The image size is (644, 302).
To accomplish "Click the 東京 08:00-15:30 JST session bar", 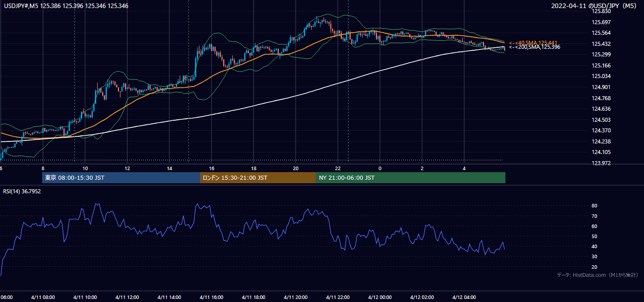I will 121,178.
